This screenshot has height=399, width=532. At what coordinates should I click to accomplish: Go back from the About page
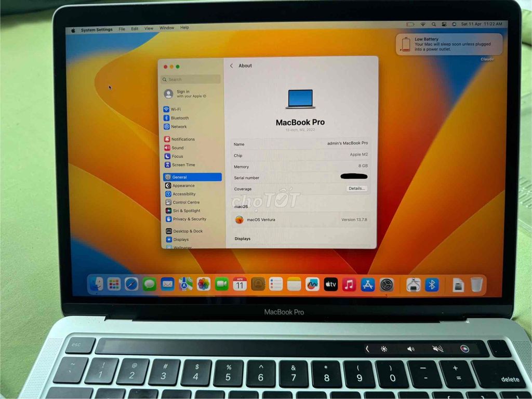pyautogui.click(x=231, y=66)
